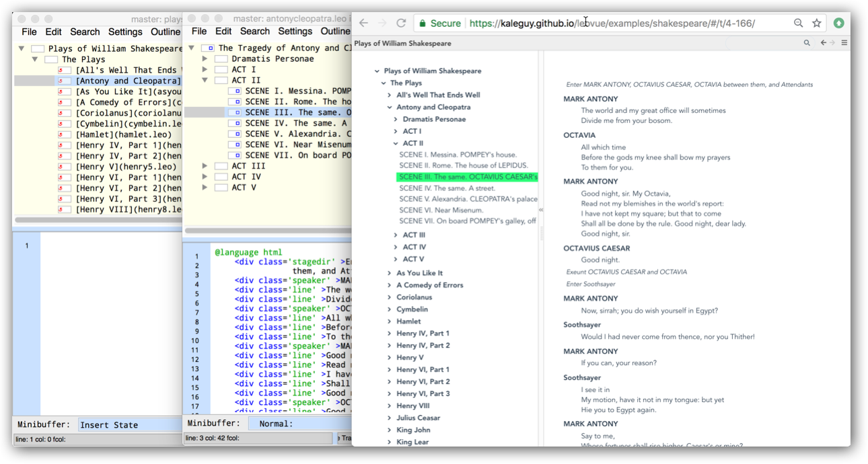
Task: Click horizontal scrollbar in left Leo tree
Action: click(98, 220)
